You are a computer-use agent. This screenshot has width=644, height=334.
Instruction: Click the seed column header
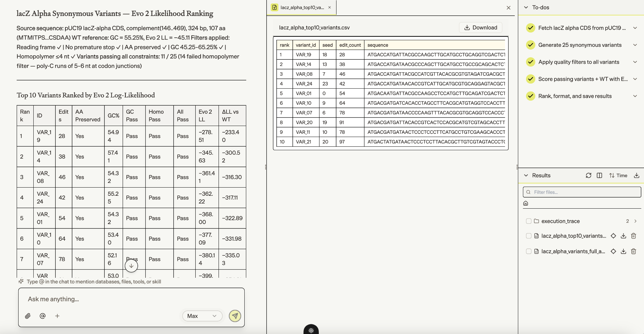pos(327,45)
